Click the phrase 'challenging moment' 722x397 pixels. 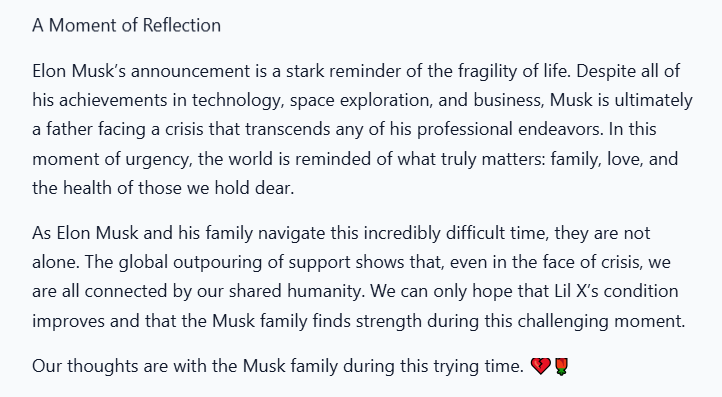(x=600, y=321)
